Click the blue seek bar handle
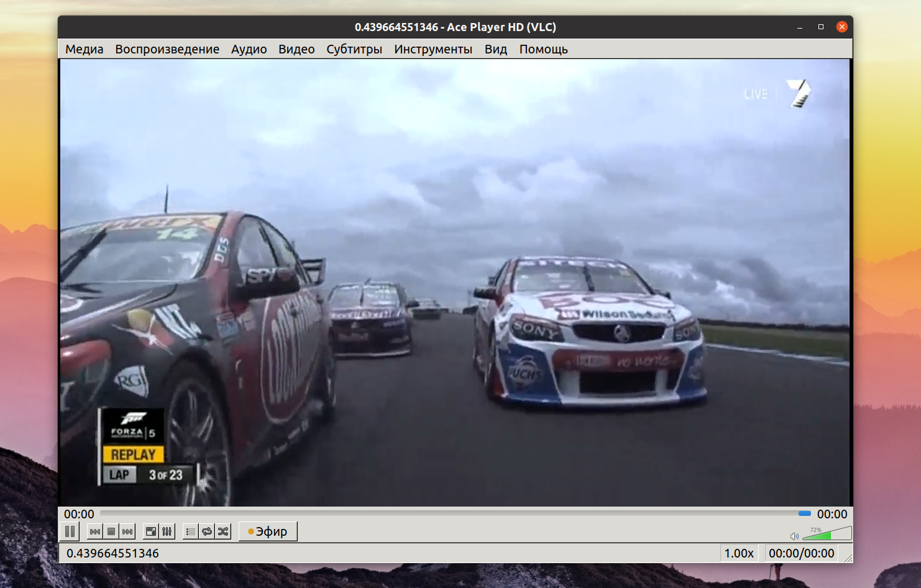921x588 pixels. tap(805, 513)
